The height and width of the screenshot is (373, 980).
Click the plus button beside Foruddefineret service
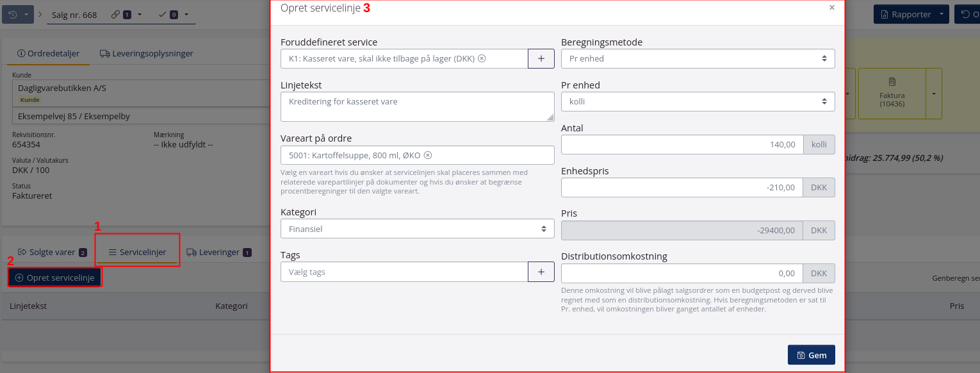pos(541,58)
